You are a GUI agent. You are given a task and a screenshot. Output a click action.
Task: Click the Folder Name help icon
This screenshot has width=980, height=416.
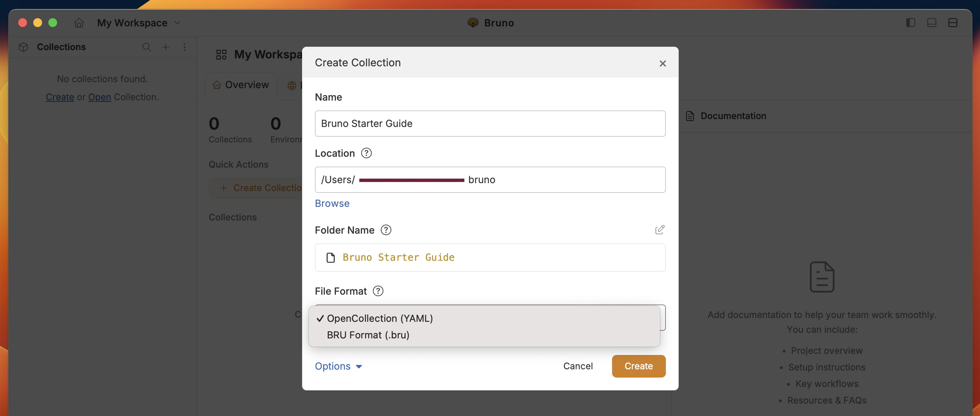point(386,230)
